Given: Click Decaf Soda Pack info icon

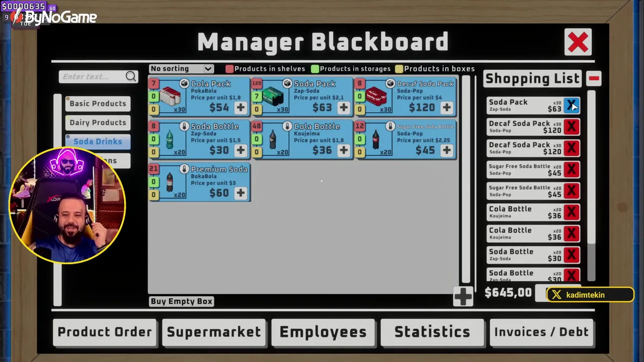Looking at the screenshot, I should click(x=390, y=83).
